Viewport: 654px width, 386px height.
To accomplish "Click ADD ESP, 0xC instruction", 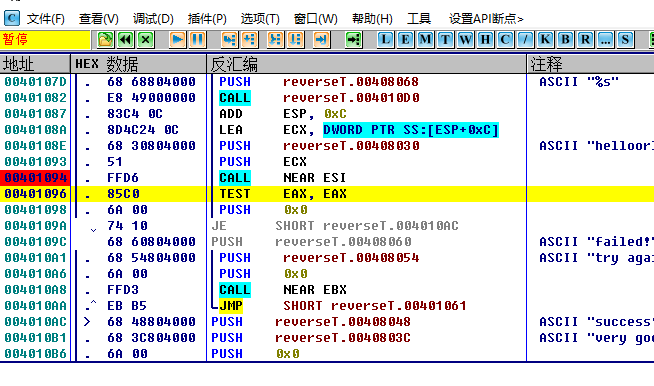I will coord(283,114).
